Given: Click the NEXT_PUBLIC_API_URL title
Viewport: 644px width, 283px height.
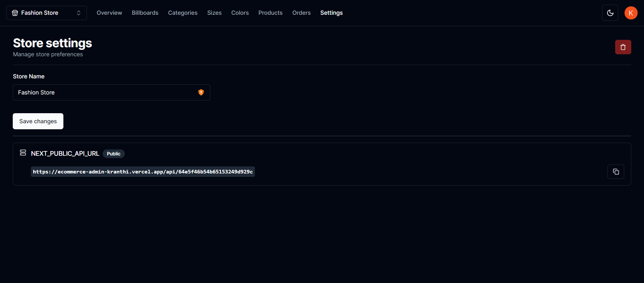Looking at the screenshot, I should click(x=65, y=154).
